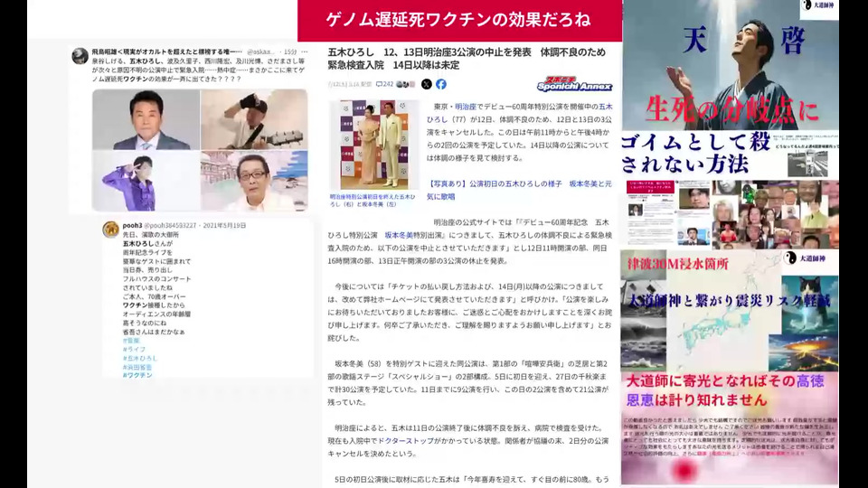The width and height of the screenshot is (868, 488).
Task: Open the 五木ひろし link at the first paragraph's end
Action: [519, 113]
